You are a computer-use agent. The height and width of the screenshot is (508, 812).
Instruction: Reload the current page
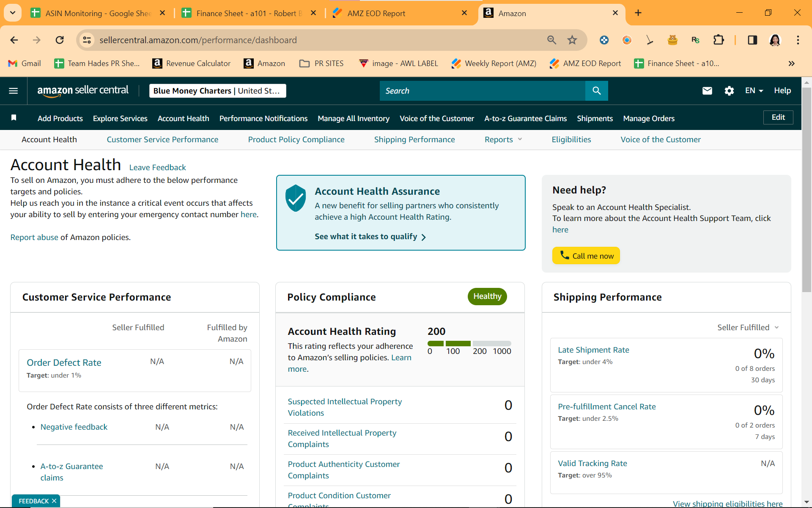(x=60, y=40)
